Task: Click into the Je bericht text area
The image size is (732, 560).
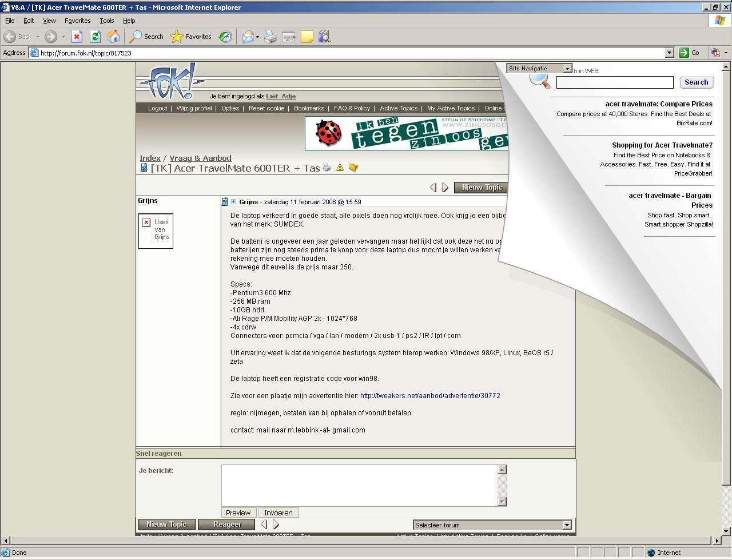Action: pos(359,485)
